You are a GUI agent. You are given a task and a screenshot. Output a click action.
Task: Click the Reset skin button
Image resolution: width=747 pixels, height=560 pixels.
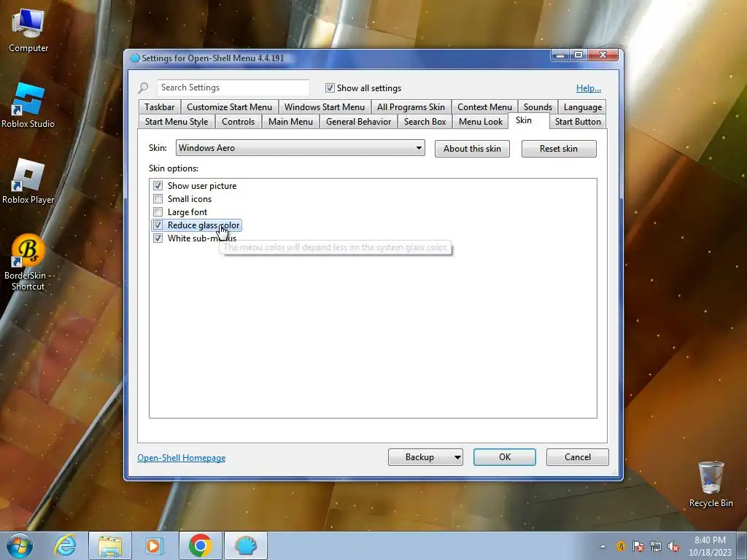coord(559,149)
